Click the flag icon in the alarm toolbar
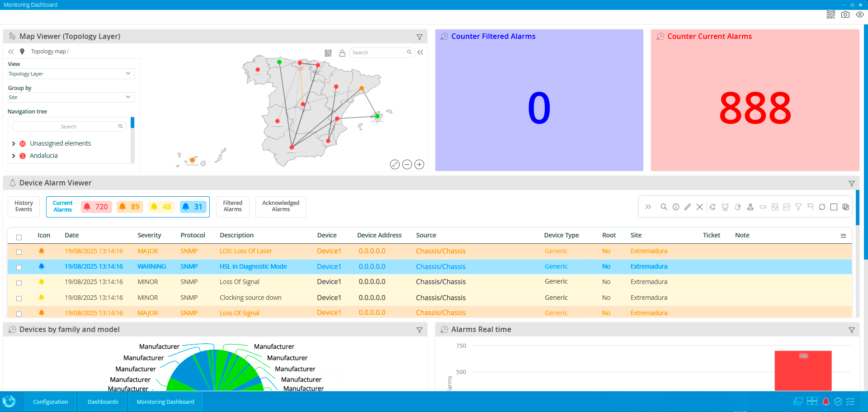 click(x=810, y=207)
